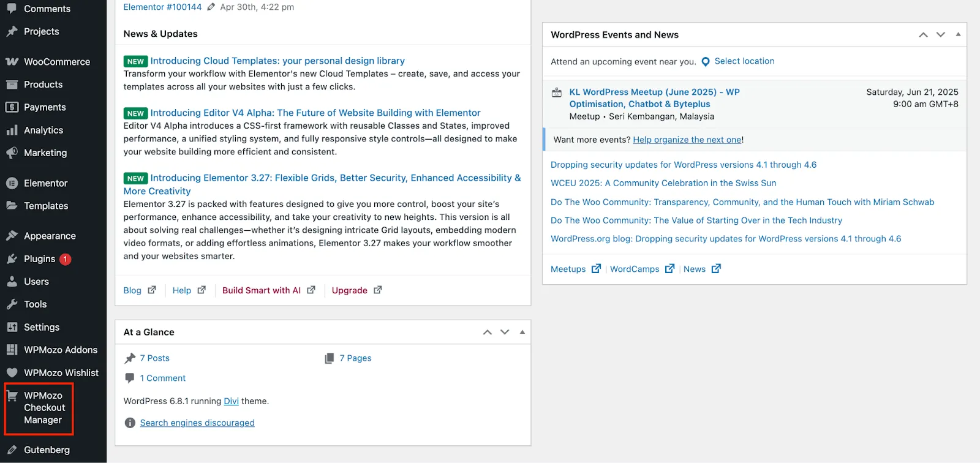
Task: Open Introducing Editor V4 Alpha article
Action: pos(315,113)
